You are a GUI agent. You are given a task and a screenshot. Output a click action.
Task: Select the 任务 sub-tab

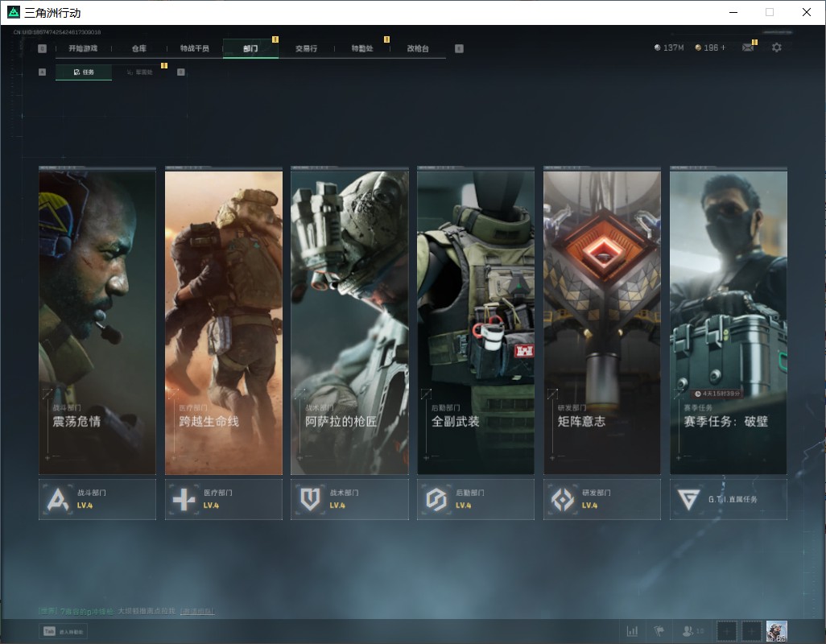tap(84, 72)
